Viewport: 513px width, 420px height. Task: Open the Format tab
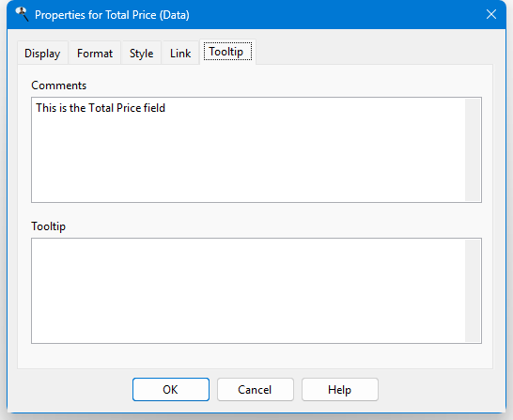point(95,53)
